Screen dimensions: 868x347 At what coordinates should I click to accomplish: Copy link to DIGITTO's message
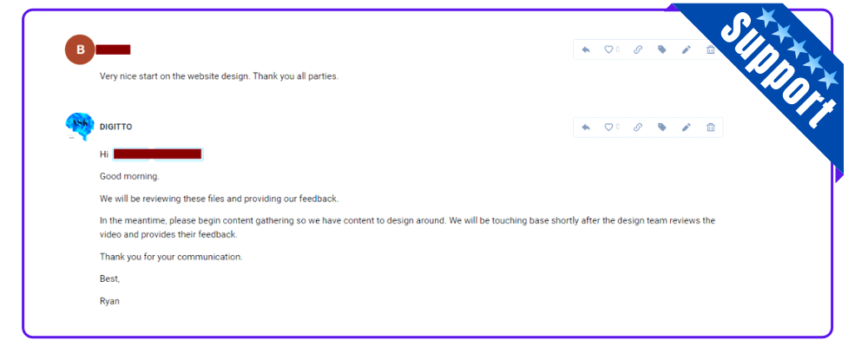click(638, 128)
